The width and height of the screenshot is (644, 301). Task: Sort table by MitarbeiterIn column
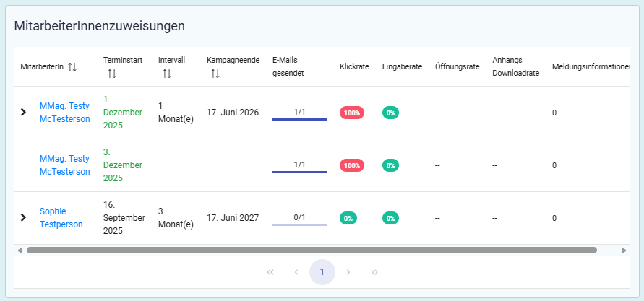[72, 67]
